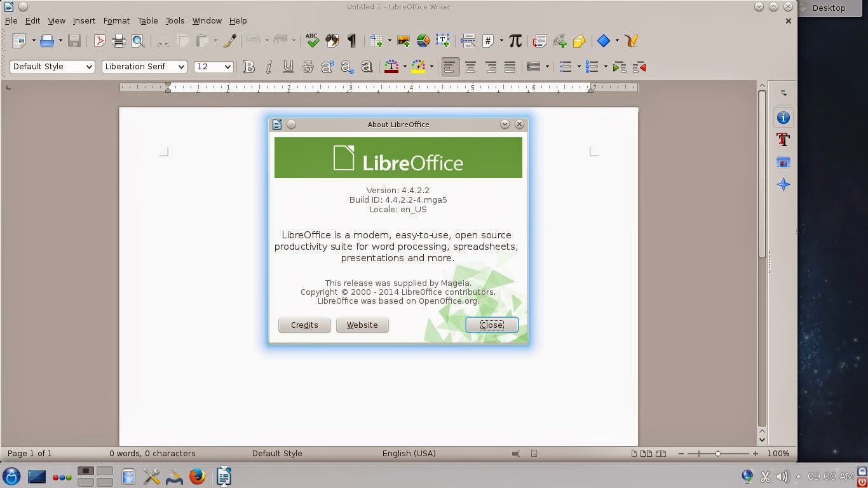The height and width of the screenshot is (488, 868).
Task: Open the Insert Table dropdown arrow
Action: (x=389, y=41)
